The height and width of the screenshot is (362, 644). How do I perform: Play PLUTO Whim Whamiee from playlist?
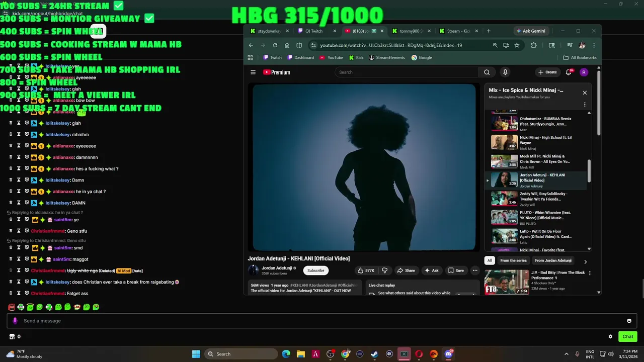[x=536, y=217]
